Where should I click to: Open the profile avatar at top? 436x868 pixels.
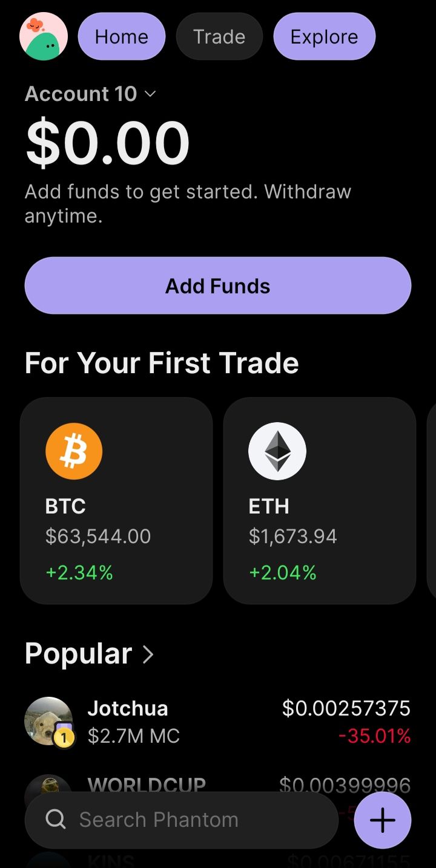pyautogui.click(x=44, y=36)
